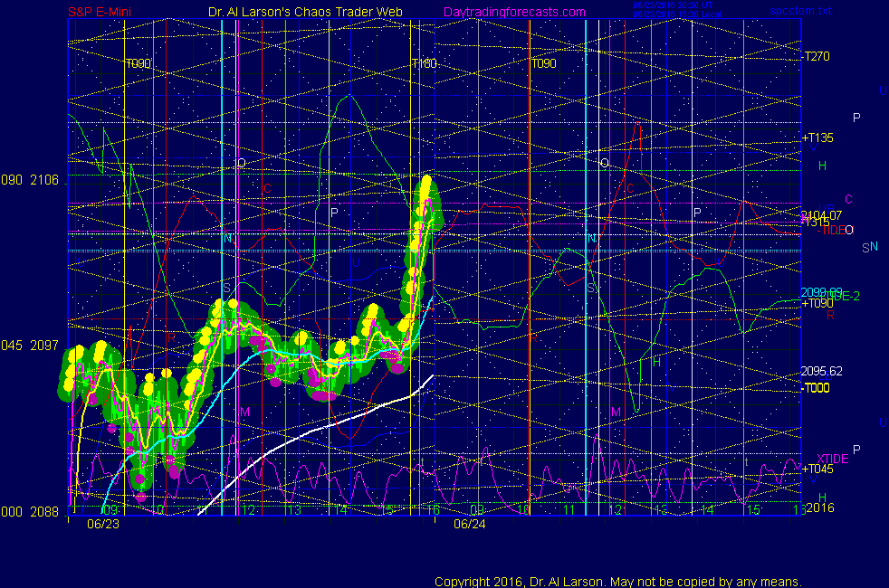Viewport: 889px width, 588px height.
Task: Click the '090 2106' left-axis price label
Action: click(x=30, y=180)
